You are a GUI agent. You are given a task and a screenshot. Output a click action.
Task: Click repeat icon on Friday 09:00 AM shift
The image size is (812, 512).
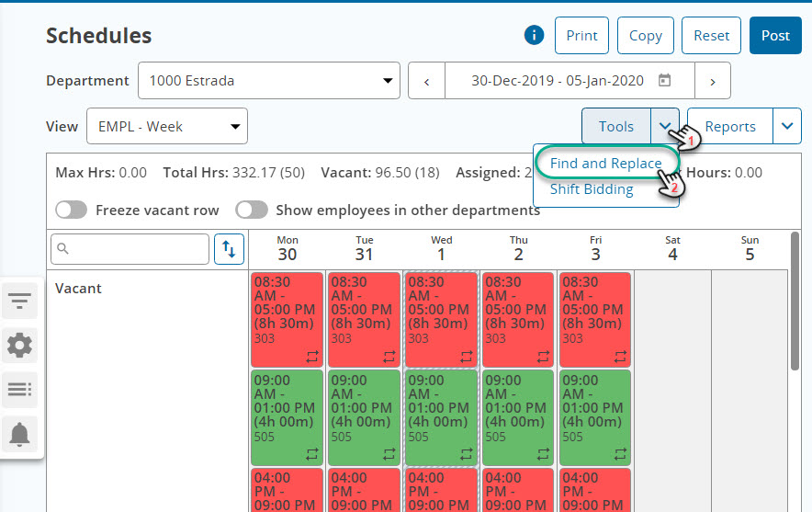coord(620,454)
